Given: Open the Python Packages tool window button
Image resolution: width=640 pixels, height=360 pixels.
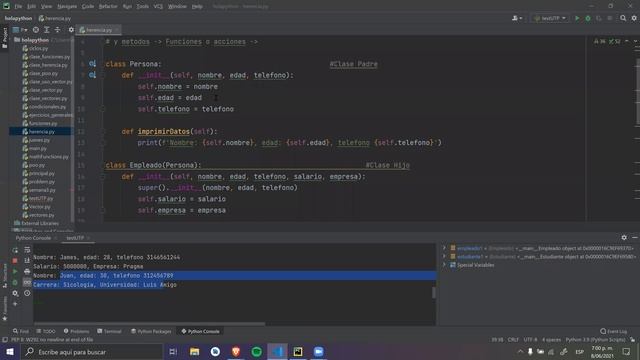Looking at the screenshot, I should click(x=151, y=331).
